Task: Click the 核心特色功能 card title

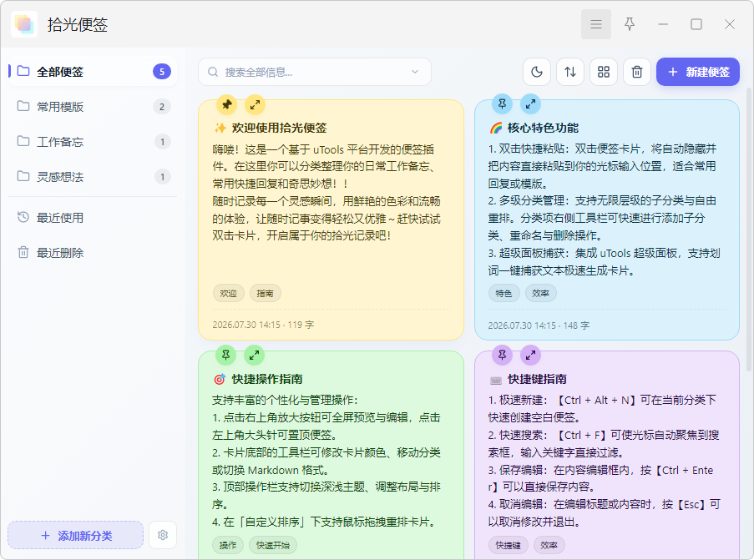Action: tap(543, 128)
